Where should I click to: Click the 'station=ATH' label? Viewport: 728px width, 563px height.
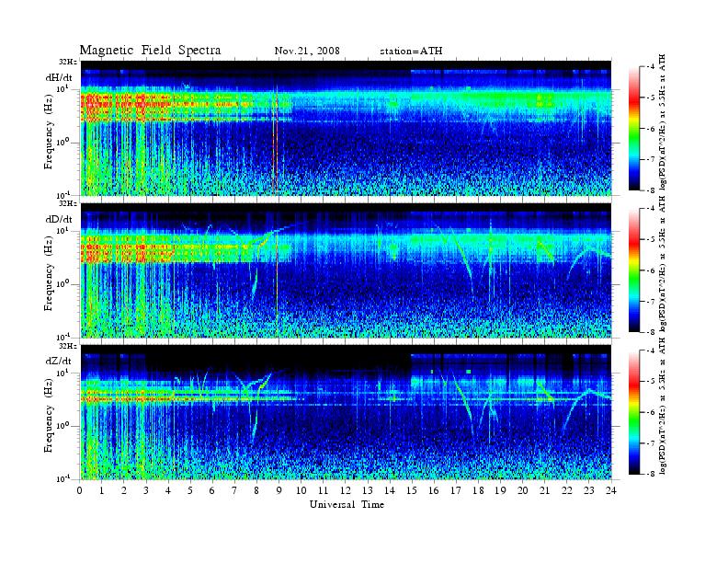point(411,52)
